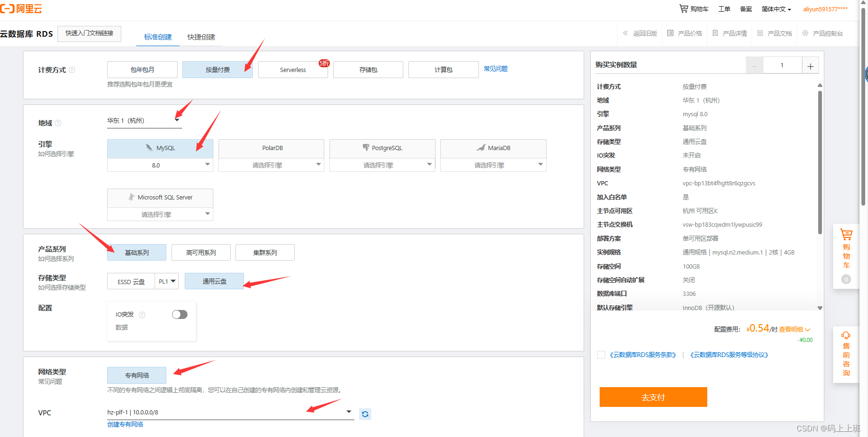Switch to 标准创建 tab

point(158,37)
